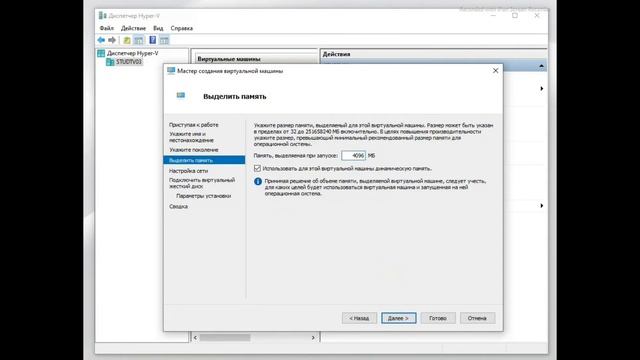Click the Виртуальные машины panel header
The image size is (640, 360).
pos(229,59)
